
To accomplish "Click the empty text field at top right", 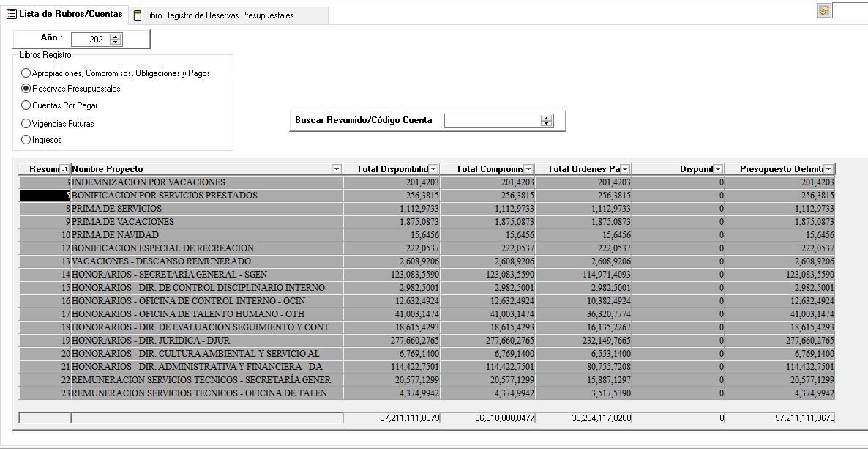I will point(850,10).
